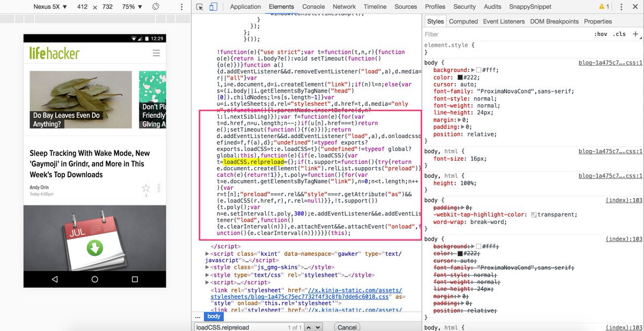Click the #222 color swatch in first body rule

pyautogui.click(x=460, y=77)
